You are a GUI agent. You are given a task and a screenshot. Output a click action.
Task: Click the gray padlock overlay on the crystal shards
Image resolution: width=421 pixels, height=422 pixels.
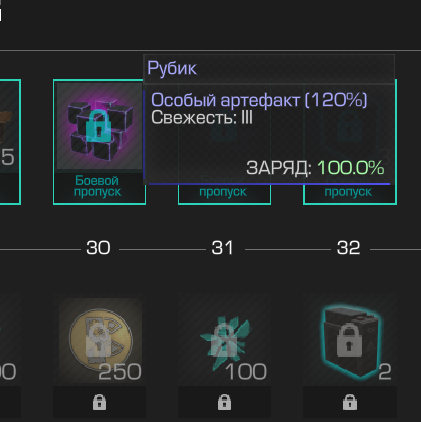[224, 341]
